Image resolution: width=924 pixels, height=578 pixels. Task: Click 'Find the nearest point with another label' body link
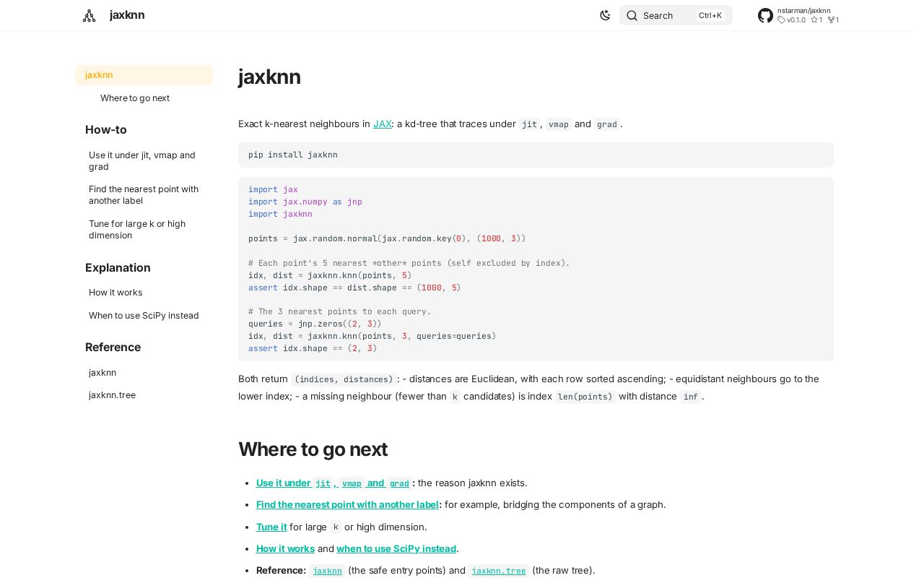click(x=347, y=504)
